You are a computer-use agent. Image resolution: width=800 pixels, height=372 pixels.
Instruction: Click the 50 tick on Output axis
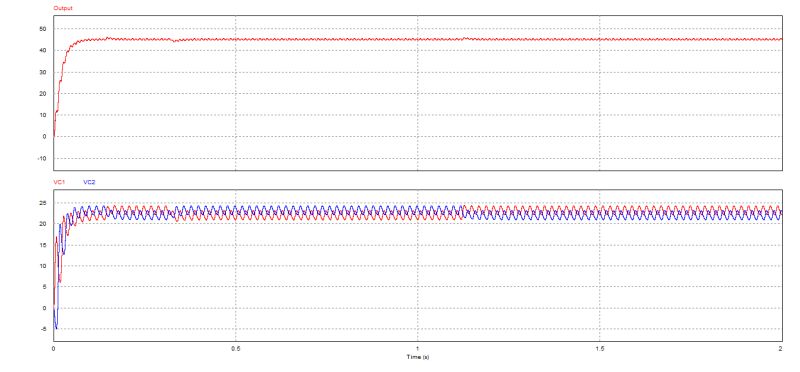point(43,29)
